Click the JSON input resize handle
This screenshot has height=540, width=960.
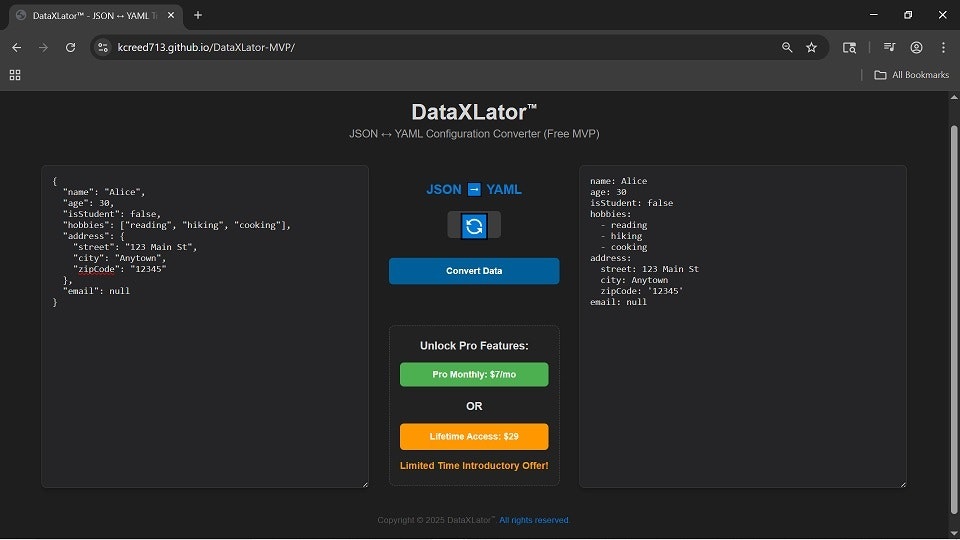click(x=366, y=484)
